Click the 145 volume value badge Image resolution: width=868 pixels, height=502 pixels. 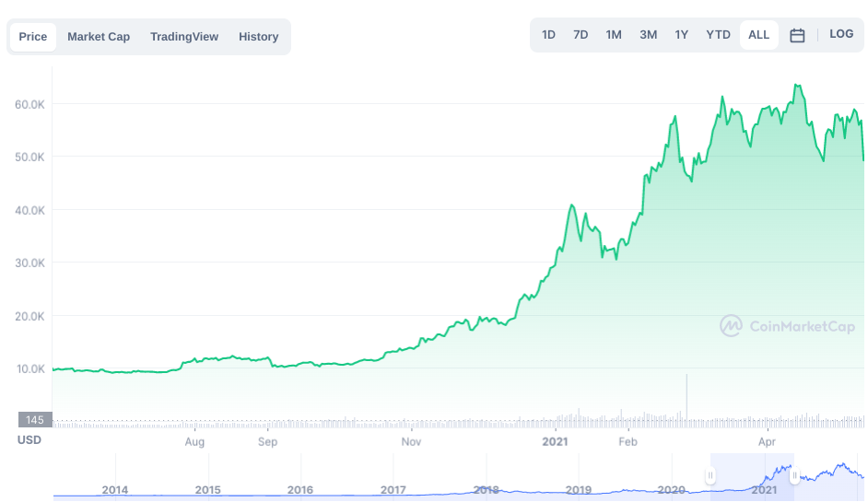pyautogui.click(x=35, y=420)
